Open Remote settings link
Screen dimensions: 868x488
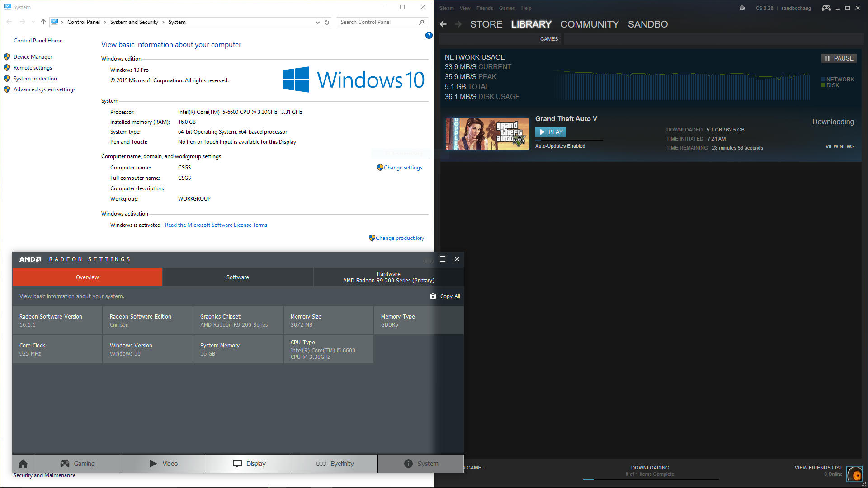point(33,68)
